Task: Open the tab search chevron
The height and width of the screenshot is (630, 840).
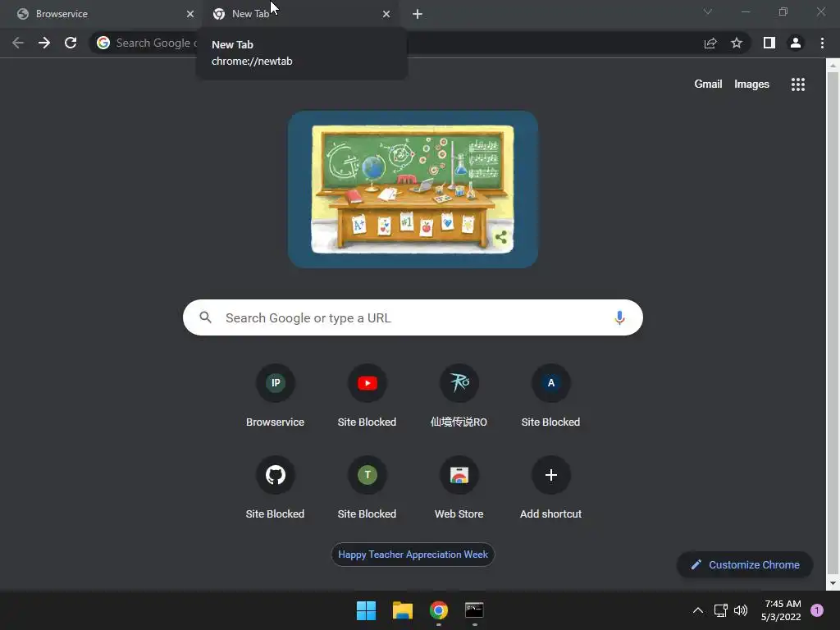Action: 708,11
